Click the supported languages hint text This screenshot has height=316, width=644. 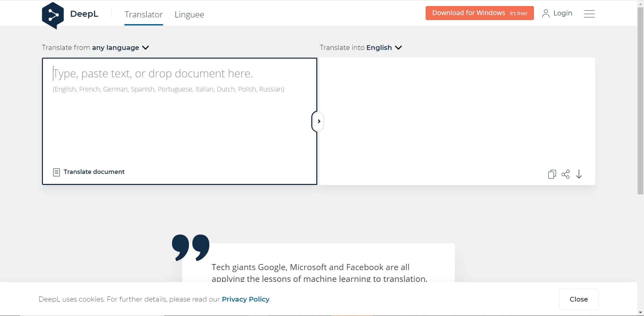168,89
